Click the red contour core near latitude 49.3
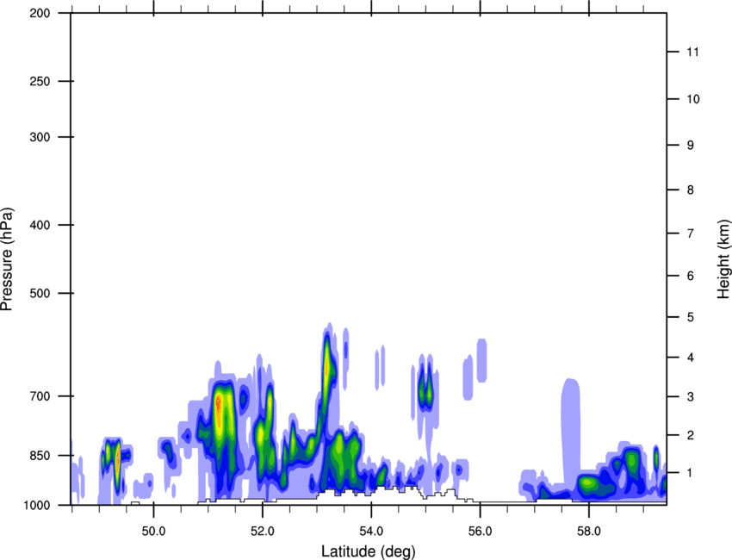732x560 pixels. 118,460
